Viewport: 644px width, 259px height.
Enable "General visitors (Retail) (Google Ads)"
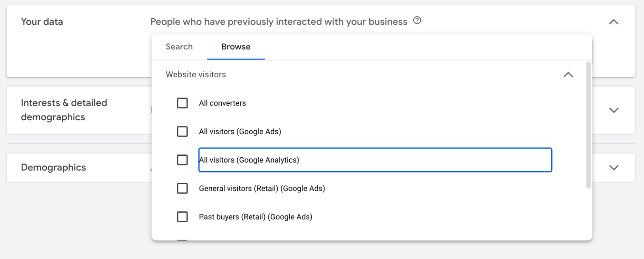point(182,188)
